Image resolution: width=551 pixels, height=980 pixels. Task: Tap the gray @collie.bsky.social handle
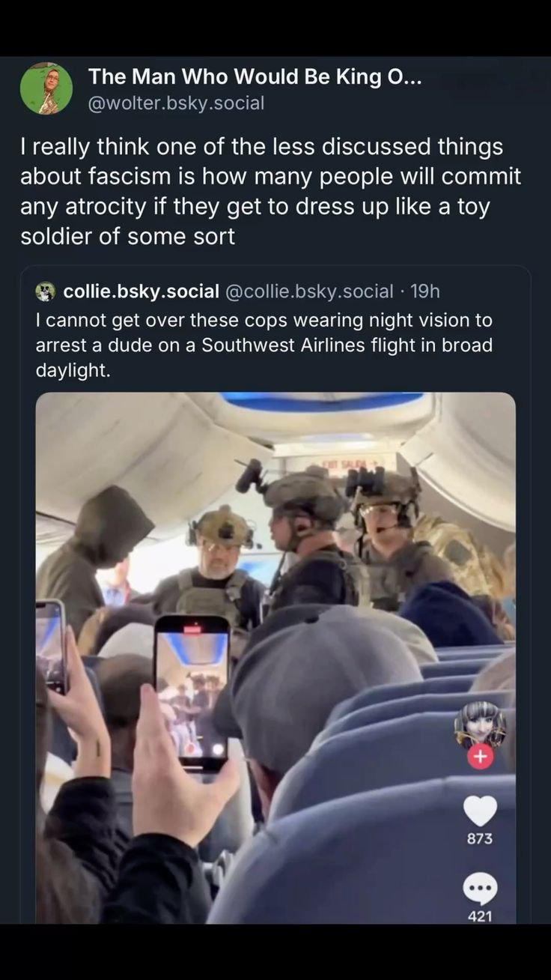[x=309, y=291]
